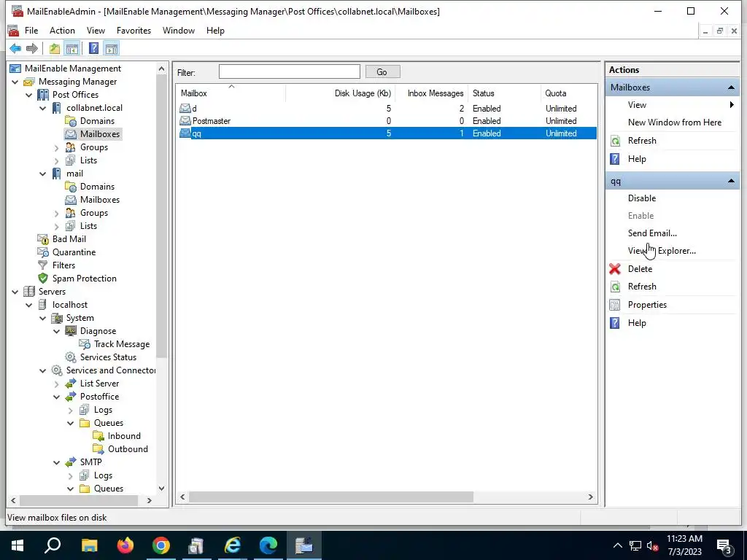Toggle the Action pane toolbar icon

click(112, 48)
